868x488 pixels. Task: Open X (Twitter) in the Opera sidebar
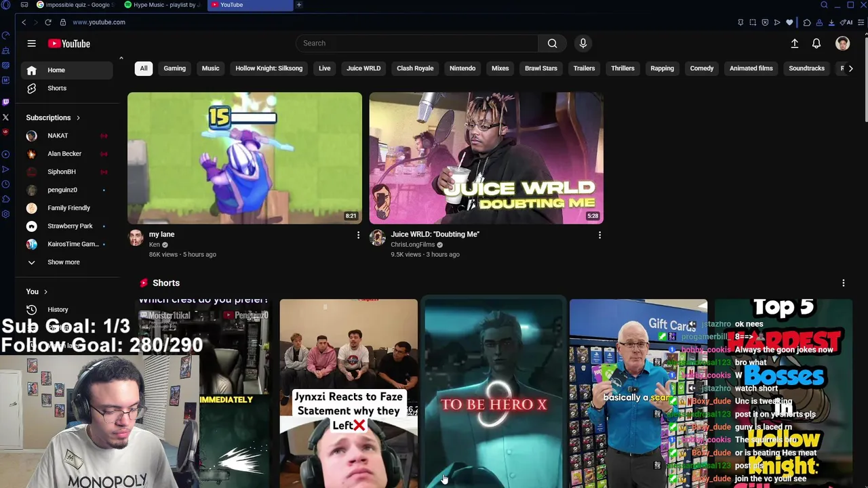[x=5, y=117]
